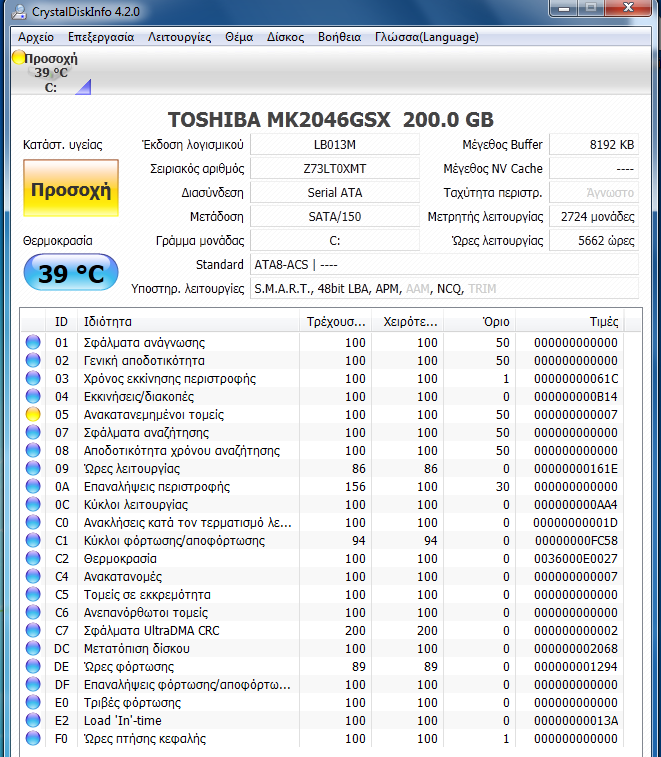The width and height of the screenshot is (661, 757).
Task: Click the CrystalDiskInfo title bar app icon
Action: point(19,11)
